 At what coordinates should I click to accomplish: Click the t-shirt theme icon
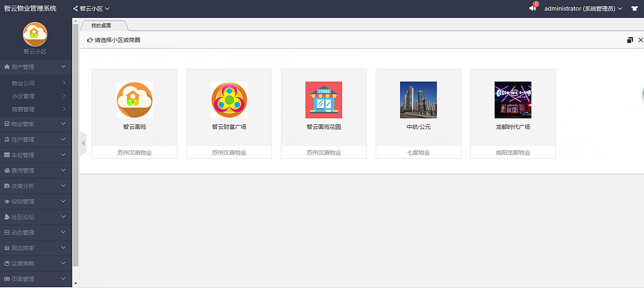[634, 8]
